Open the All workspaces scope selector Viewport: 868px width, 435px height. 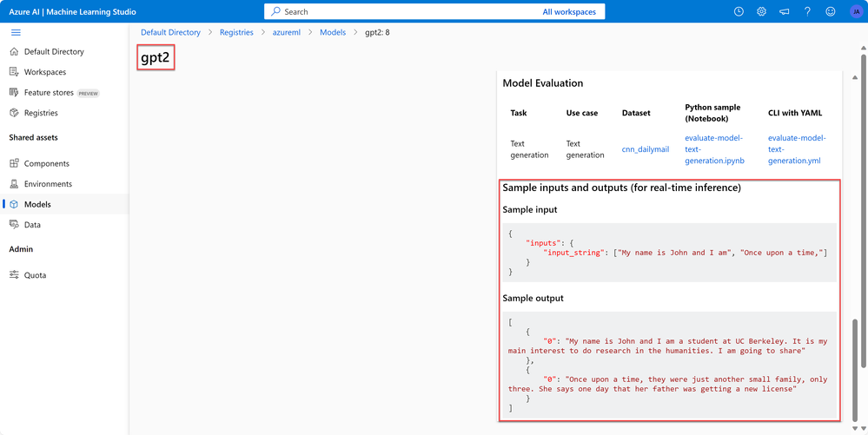[x=569, y=11]
